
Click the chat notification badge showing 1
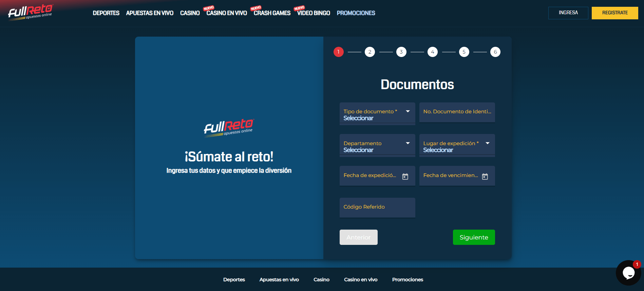point(637,264)
